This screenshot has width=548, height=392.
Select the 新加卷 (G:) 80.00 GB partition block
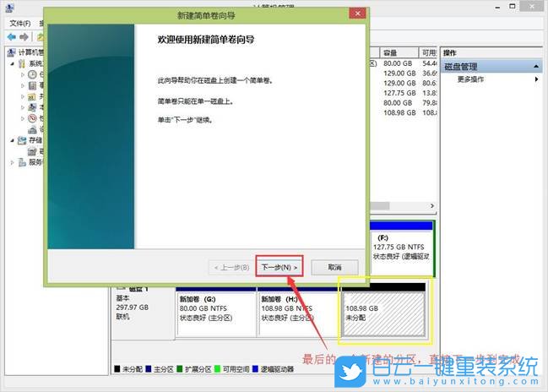(x=216, y=313)
